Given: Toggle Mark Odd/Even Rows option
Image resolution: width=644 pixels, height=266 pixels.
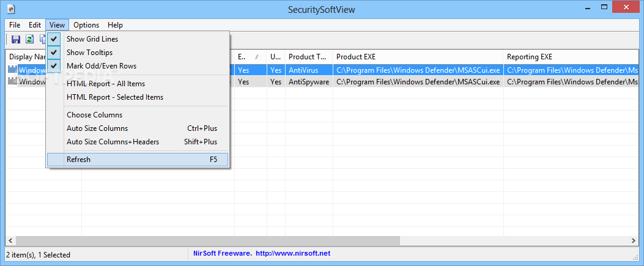Looking at the screenshot, I should click(138, 66).
